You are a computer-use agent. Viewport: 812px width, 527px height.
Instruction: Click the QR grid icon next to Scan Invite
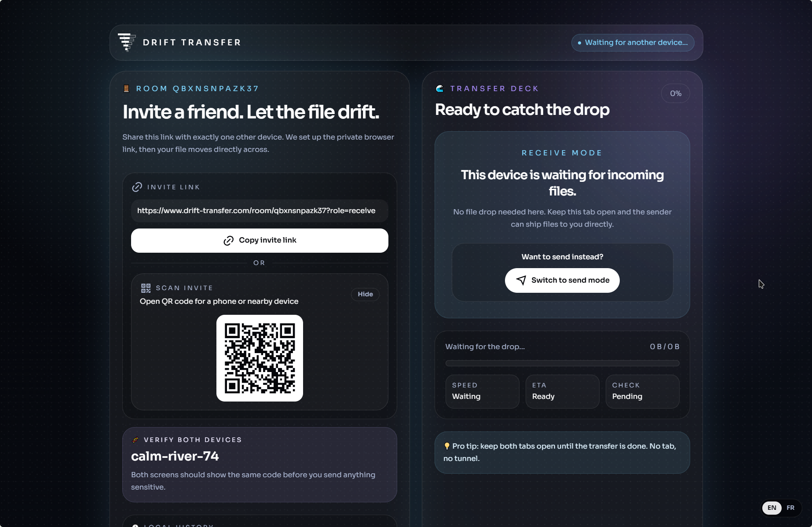tap(146, 288)
